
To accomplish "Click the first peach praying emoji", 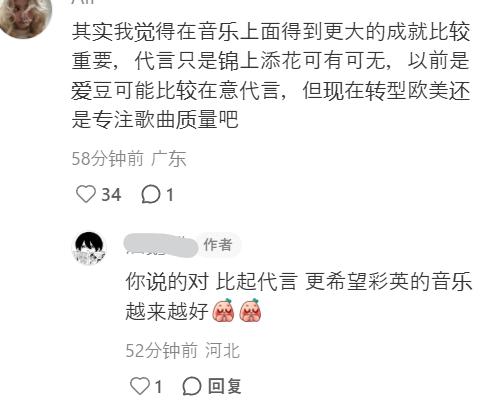I will click(x=223, y=310).
